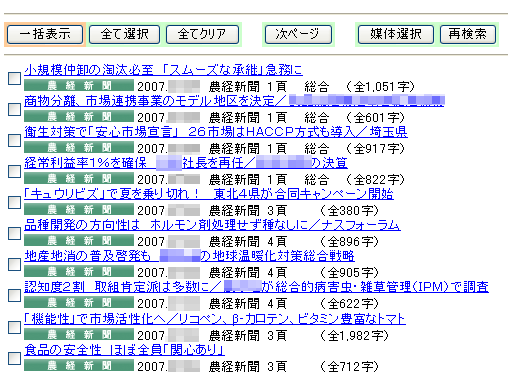Select checkbox for キュウリビズ article

(x=14, y=202)
